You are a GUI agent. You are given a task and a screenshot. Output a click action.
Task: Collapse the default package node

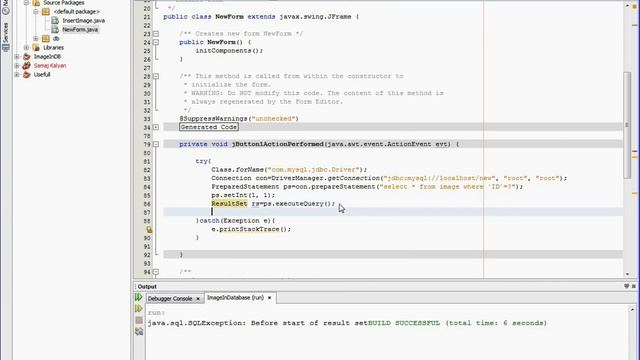pyautogui.click(x=36, y=12)
